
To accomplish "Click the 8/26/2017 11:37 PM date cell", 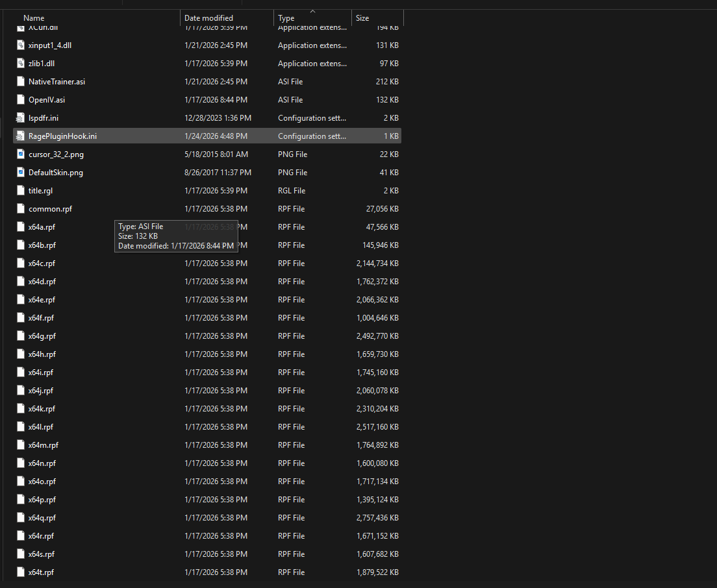I will tap(218, 172).
